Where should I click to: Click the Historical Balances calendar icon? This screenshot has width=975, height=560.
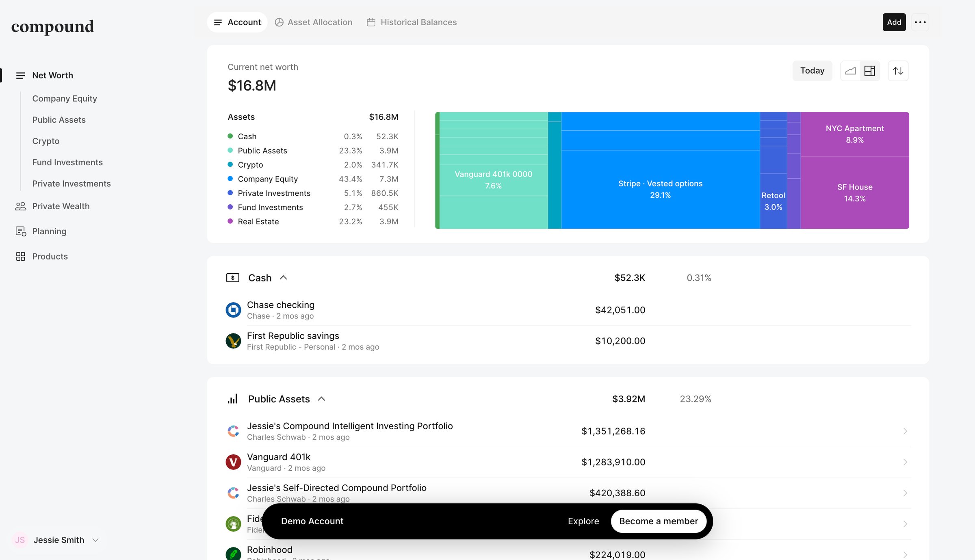(371, 22)
